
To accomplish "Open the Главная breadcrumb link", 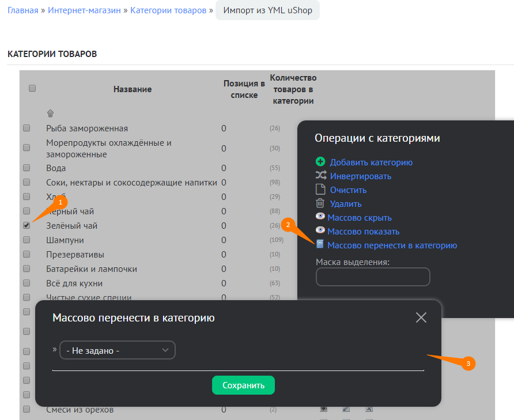I will coord(22,10).
